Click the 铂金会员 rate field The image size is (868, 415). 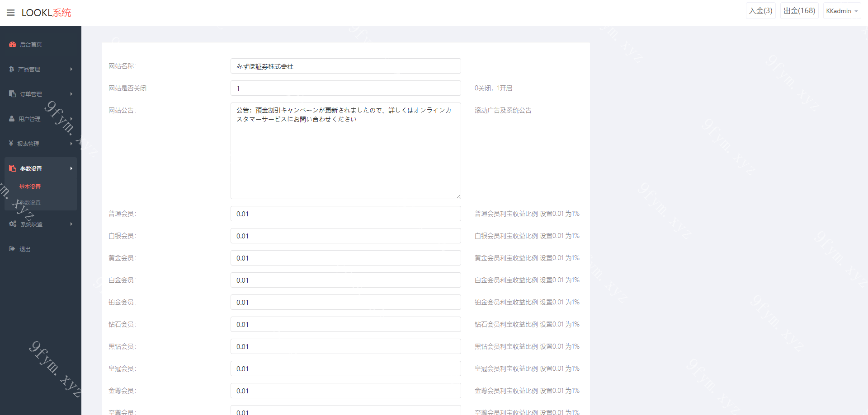[346, 302]
